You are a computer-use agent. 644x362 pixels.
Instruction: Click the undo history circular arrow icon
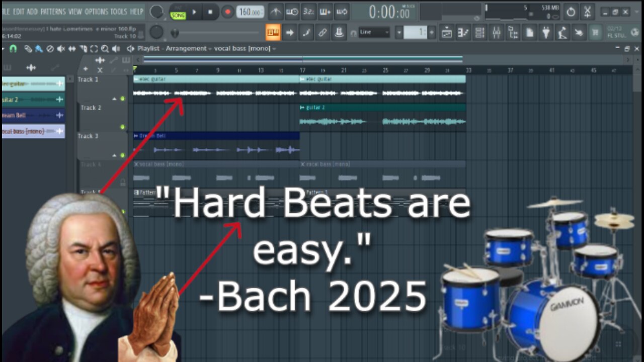coord(571,12)
